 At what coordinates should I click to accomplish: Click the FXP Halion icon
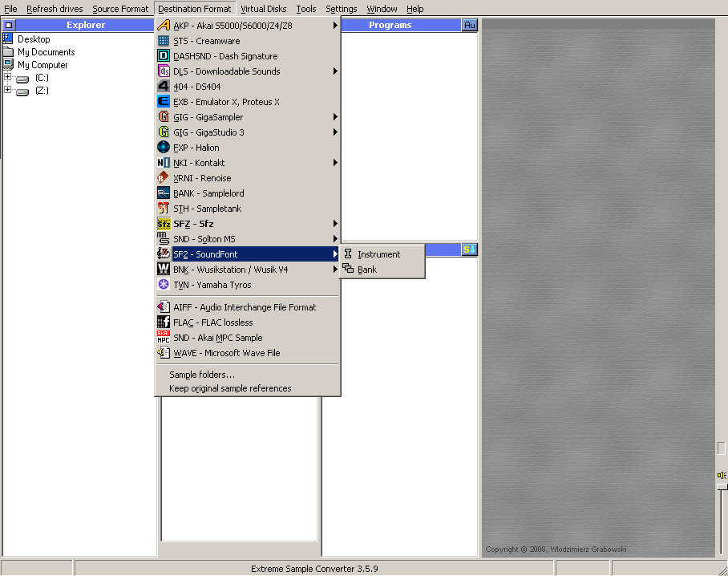click(164, 148)
